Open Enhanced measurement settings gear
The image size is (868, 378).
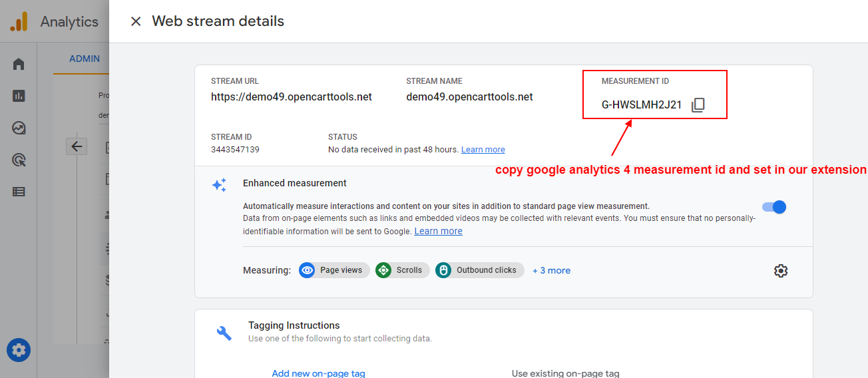[781, 271]
